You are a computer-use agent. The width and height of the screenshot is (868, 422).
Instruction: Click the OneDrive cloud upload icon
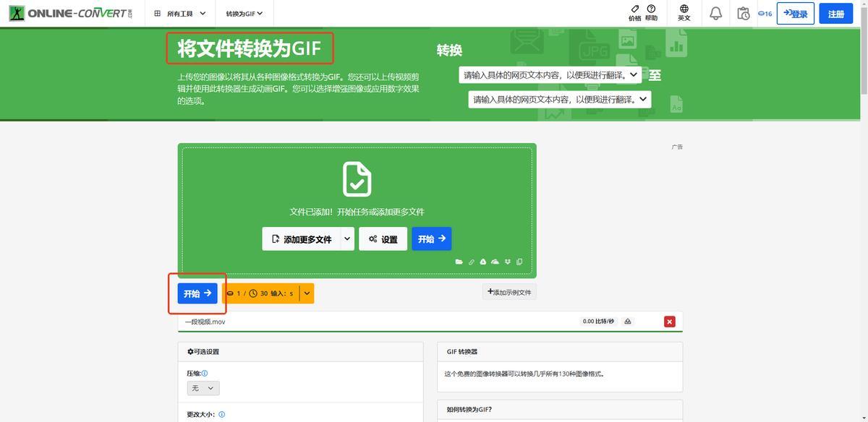pos(495,262)
